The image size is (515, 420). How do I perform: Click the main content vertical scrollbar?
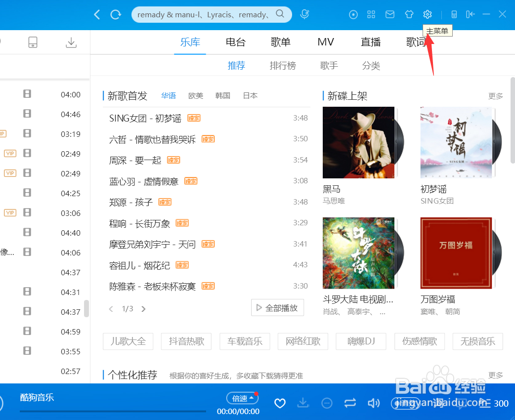[513, 120]
